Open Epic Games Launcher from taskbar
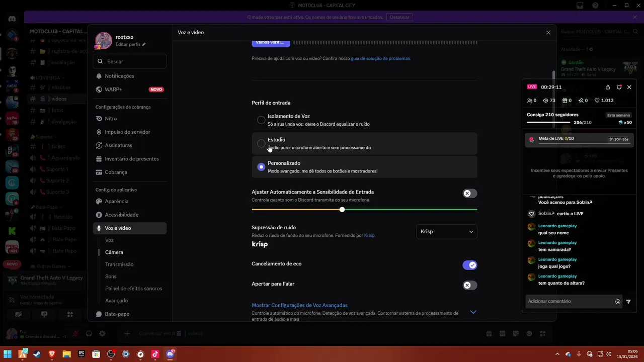The height and width of the screenshot is (362, 644). click(81, 354)
